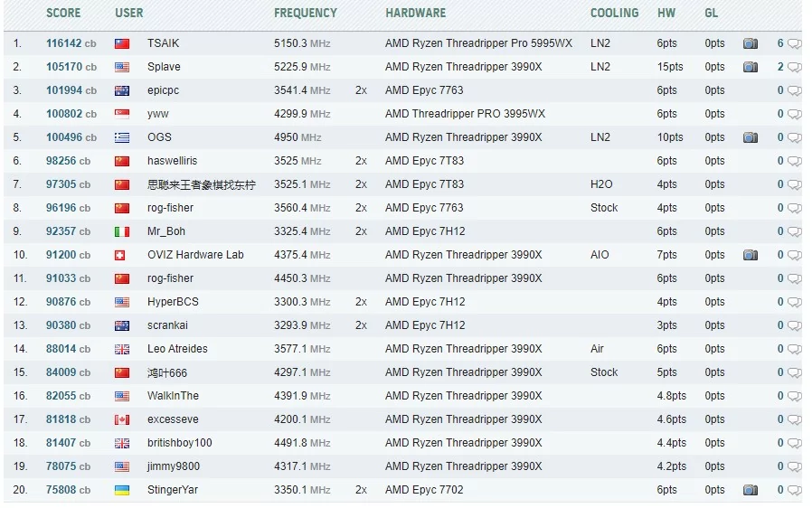Sort by the HW points column header

coord(666,13)
